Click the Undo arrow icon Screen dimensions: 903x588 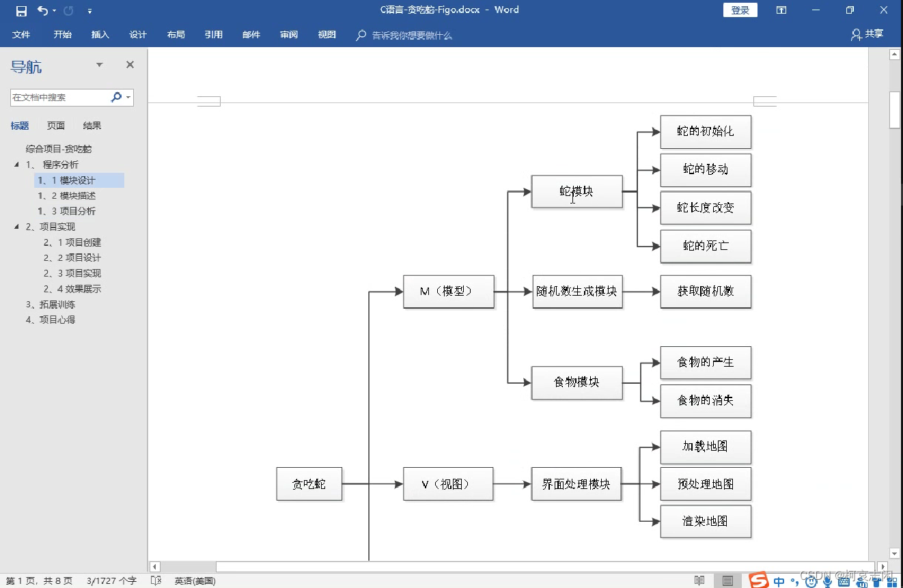(42, 10)
